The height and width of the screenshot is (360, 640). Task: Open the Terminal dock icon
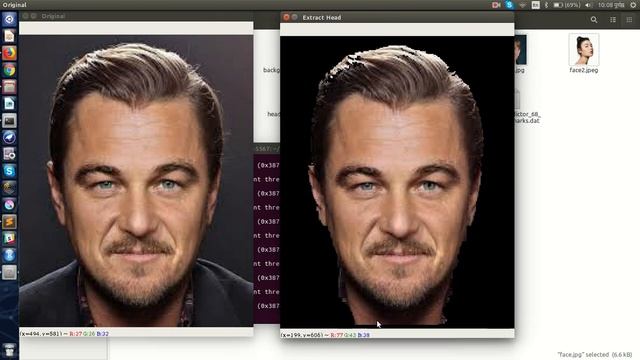point(9,120)
